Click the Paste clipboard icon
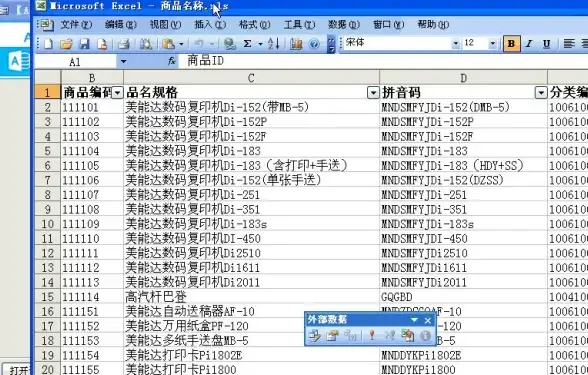This screenshot has width=588, height=375. (168, 44)
